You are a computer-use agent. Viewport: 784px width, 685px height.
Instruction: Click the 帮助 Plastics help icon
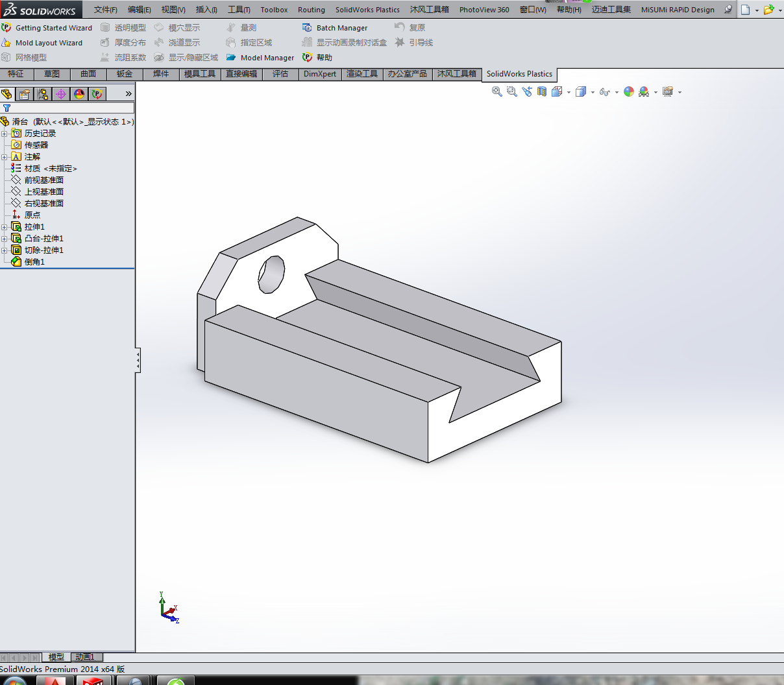tap(307, 58)
